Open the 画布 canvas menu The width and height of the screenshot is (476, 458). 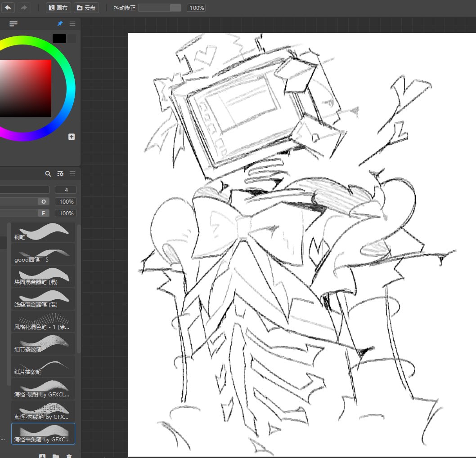tap(58, 8)
